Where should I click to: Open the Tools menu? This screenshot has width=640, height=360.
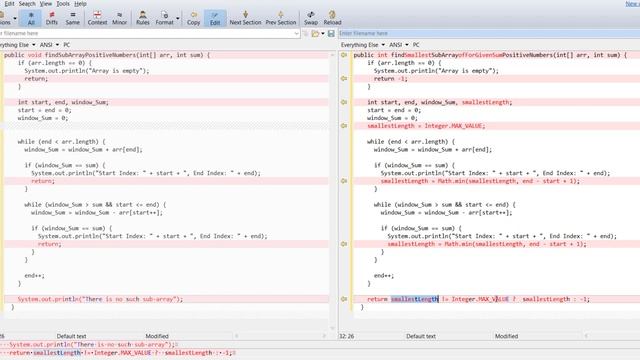(63, 4)
